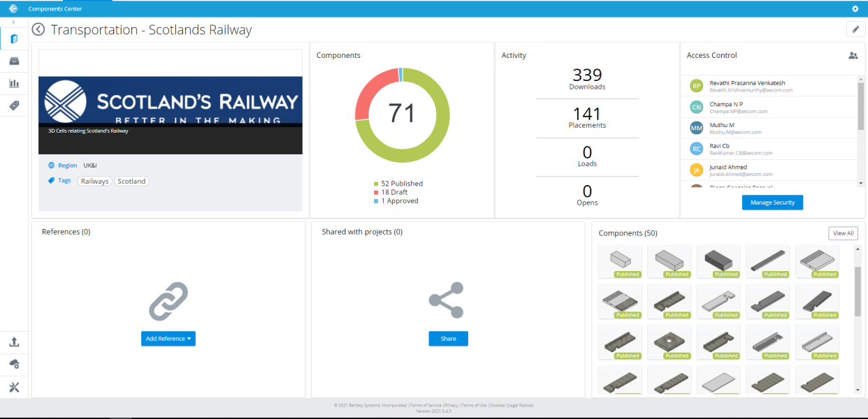Click the blue Approved legend swatch
Image resolution: width=868 pixels, height=419 pixels.
(376, 200)
